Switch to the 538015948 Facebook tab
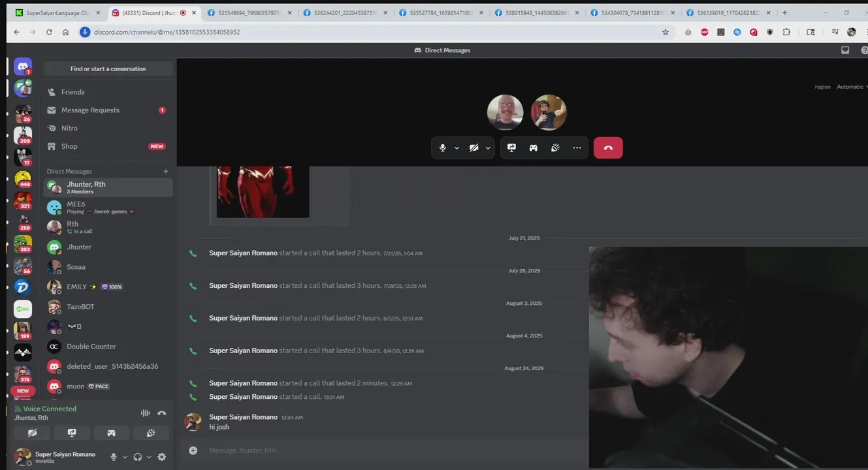This screenshot has width=868, height=470. coord(538,12)
